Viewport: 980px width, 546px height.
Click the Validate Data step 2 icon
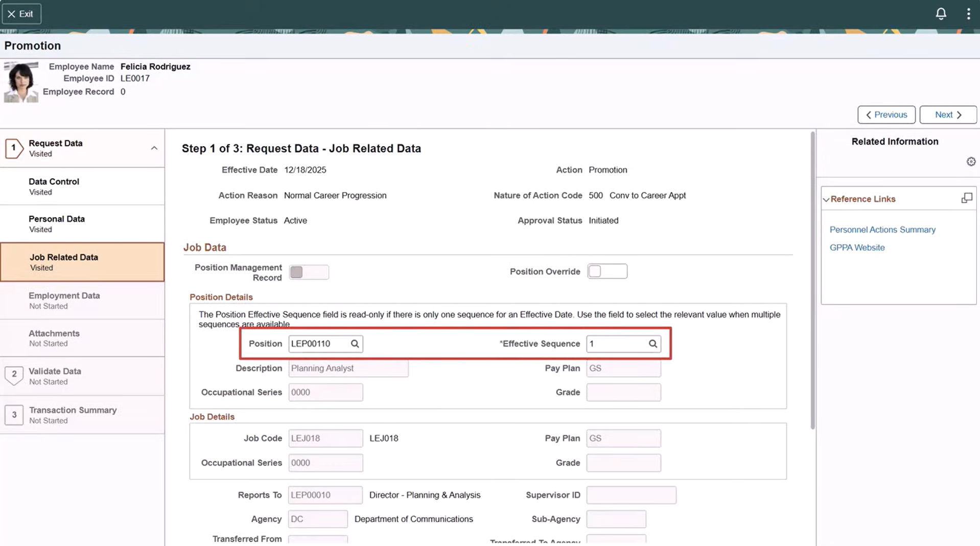coord(14,375)
